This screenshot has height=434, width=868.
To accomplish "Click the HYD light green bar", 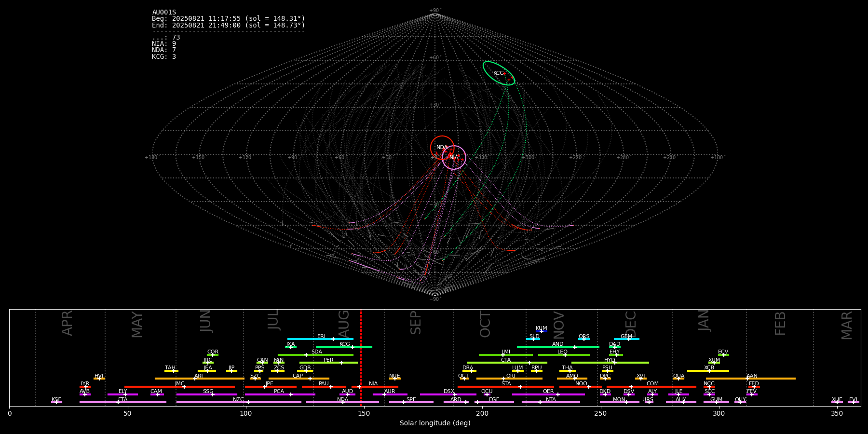I will (610, 363).
